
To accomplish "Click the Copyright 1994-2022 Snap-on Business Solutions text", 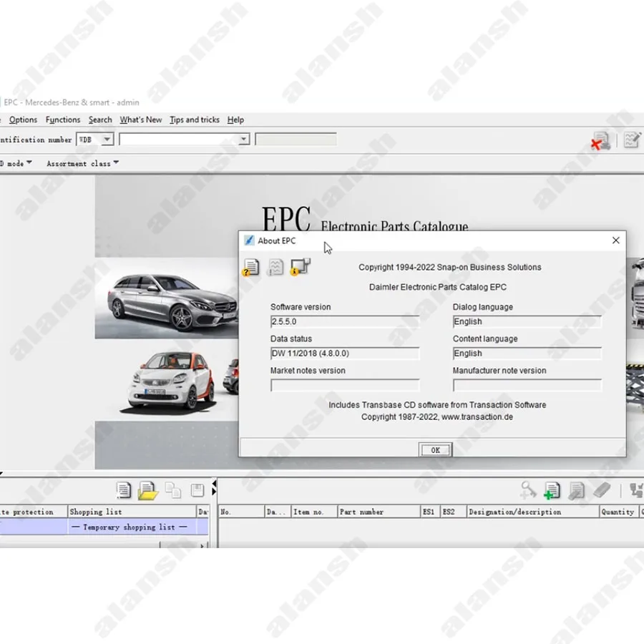I will coord(450,268).
